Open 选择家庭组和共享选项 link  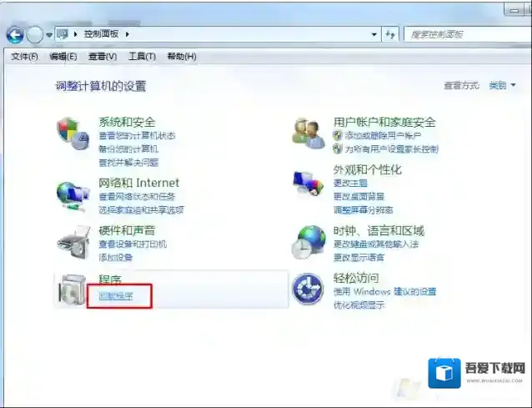tap(141, 210)
